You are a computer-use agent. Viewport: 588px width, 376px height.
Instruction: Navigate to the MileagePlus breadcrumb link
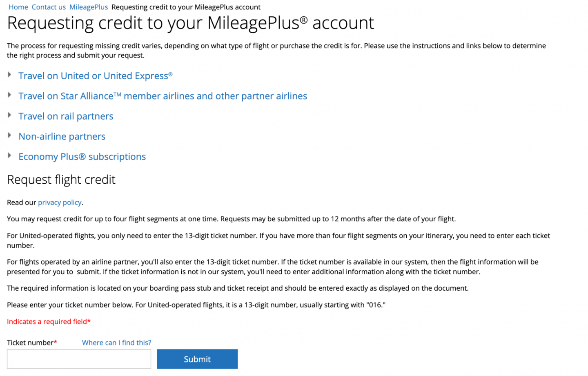[89, 7]
